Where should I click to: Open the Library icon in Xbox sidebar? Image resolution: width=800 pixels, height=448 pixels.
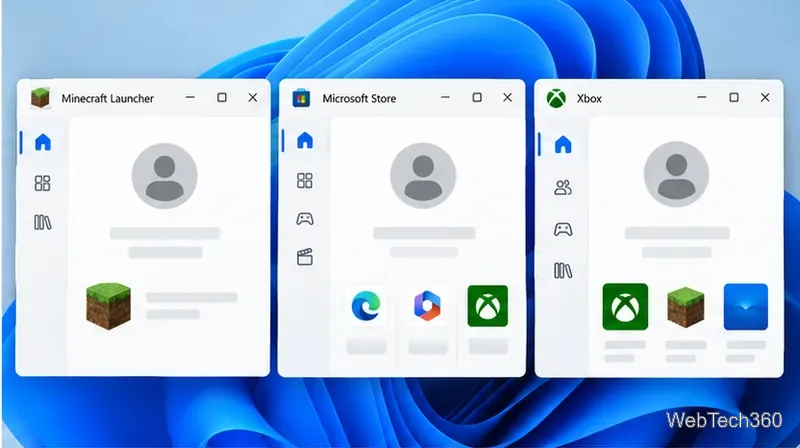coord(563,270)
